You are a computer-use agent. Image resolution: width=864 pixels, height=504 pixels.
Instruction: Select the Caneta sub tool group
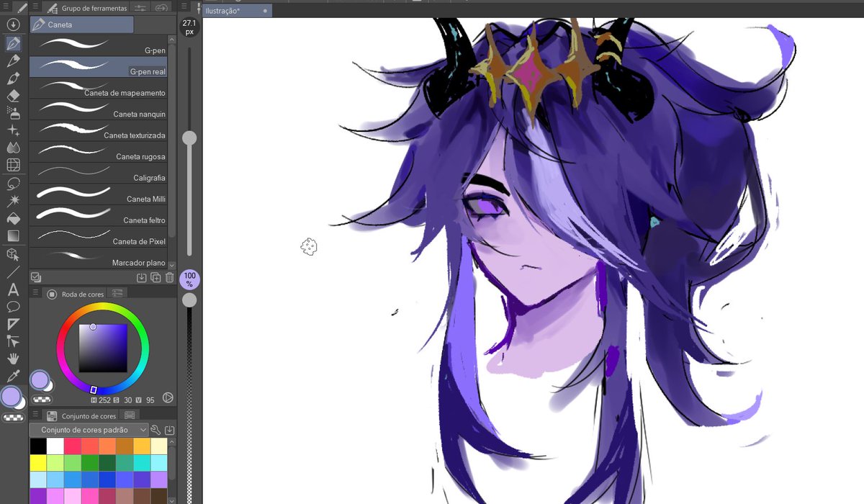[81, 24]
